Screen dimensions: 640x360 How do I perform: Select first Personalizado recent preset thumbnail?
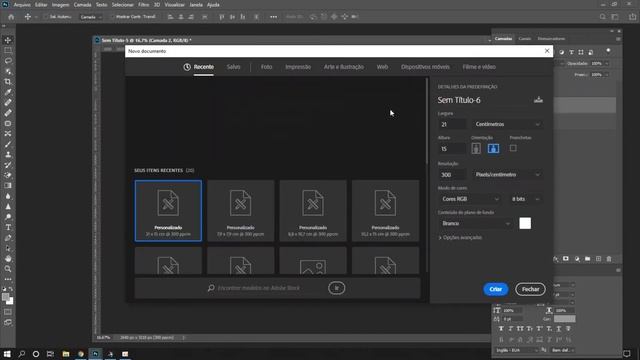click(168, 211)
